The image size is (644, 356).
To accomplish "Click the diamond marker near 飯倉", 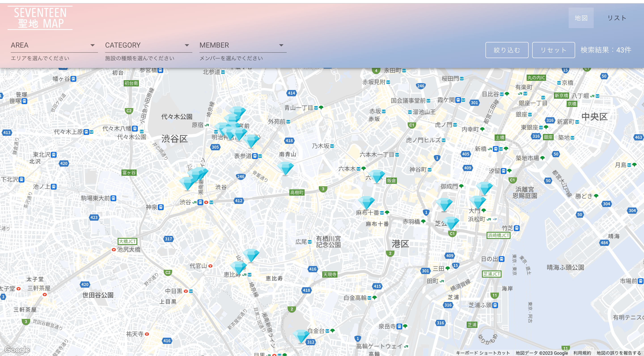I will tap(377, 176).
